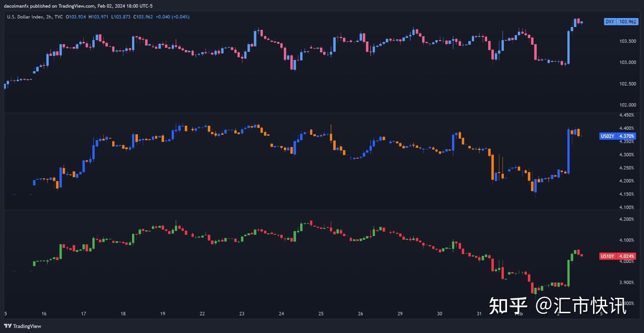The image size is (644, 333).
Task: Click the 4.370% last value label
Action: 626,136
